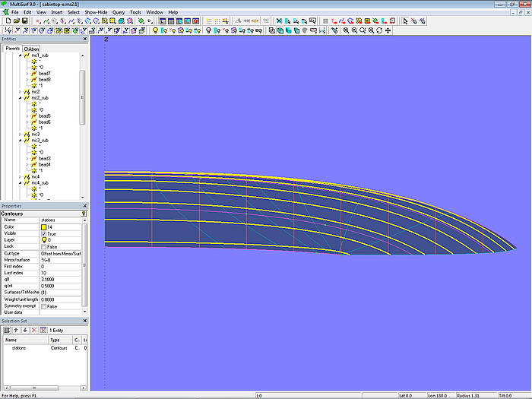Image resolution: width=532 pixels, height=399 pixels.
Task: Click the pan crosshair view icon
Action: coord(388,30)
